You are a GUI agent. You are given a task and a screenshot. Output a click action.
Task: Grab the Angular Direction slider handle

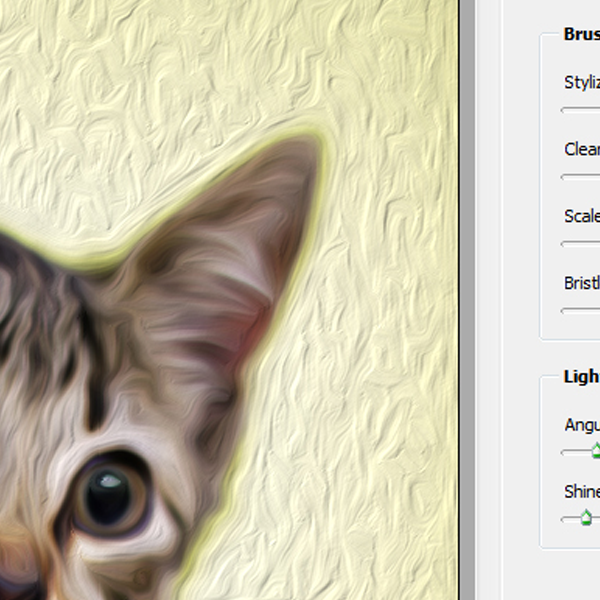click(x=596, y=450)
